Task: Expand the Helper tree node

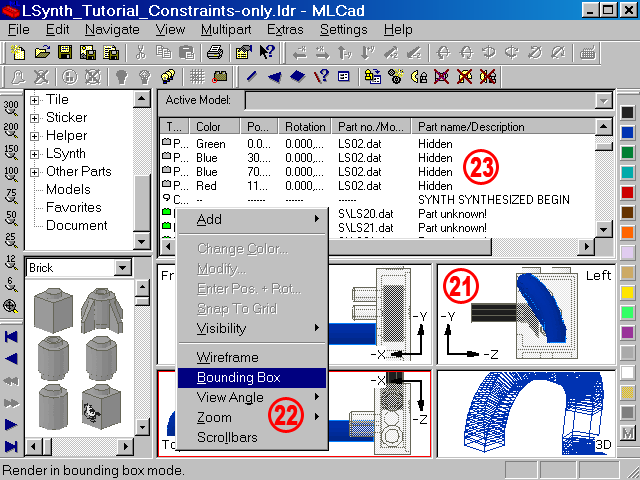Action: point(35,136)
